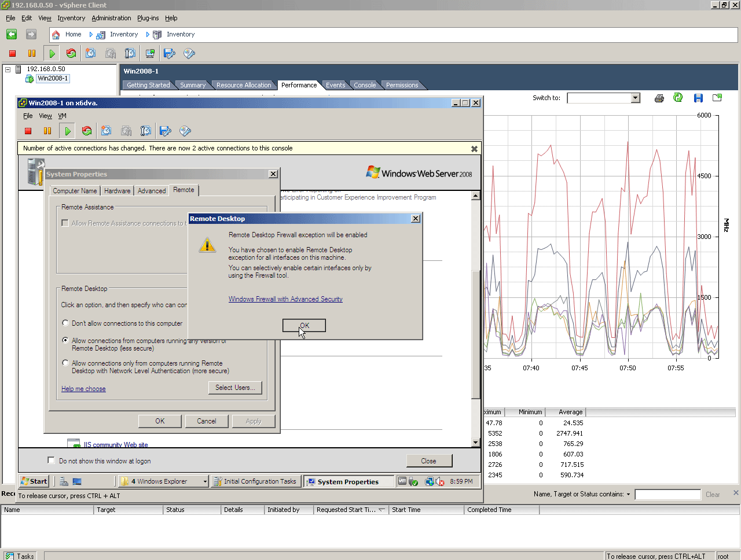741x560 pixels.
Task: Click OK in the Remote Desktop dialog
Action: coord(304,326)
